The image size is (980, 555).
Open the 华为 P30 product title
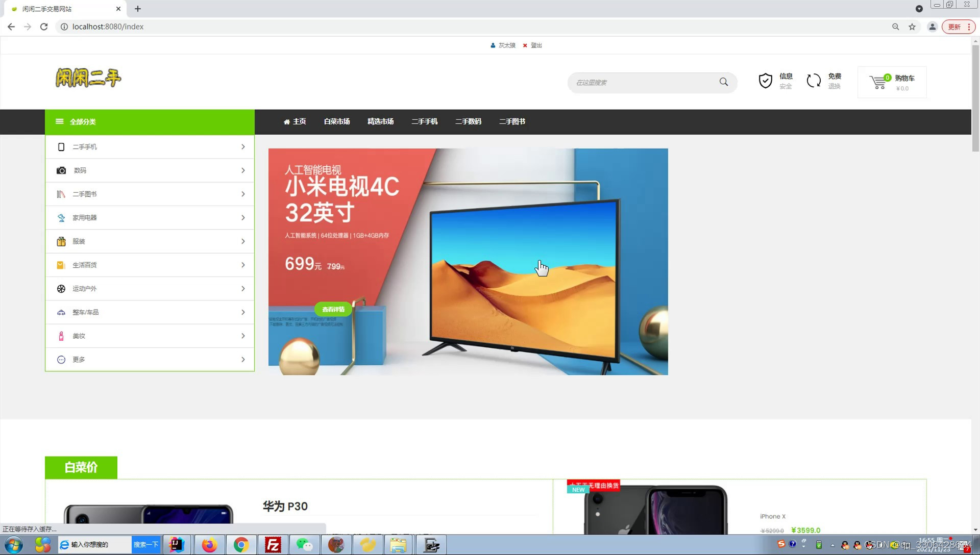click(285, 507)
